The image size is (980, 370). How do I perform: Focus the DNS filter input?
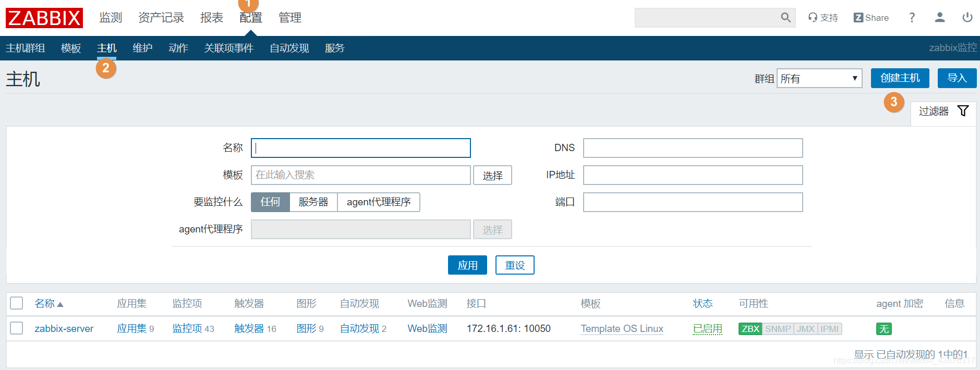tap(693, 148)
